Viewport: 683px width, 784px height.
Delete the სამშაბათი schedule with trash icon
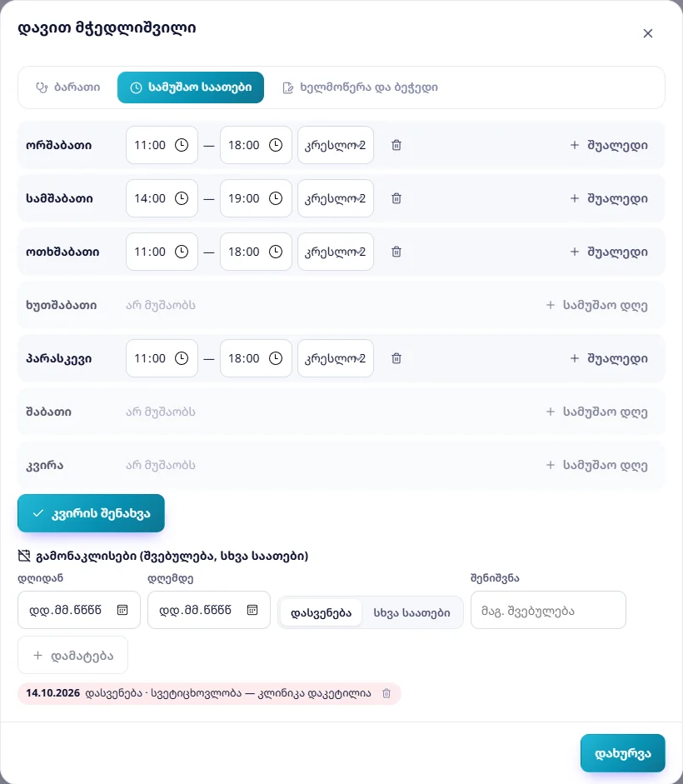[396, 198]
